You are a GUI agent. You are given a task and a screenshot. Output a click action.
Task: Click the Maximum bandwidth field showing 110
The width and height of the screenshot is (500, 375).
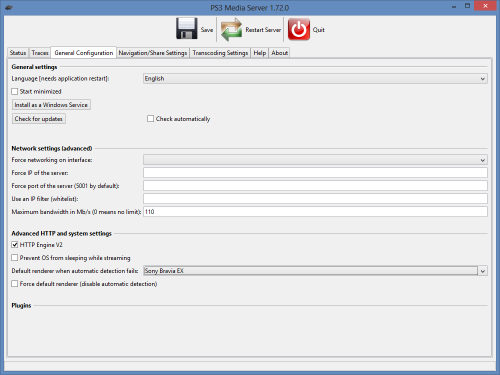tap(315, 212)
